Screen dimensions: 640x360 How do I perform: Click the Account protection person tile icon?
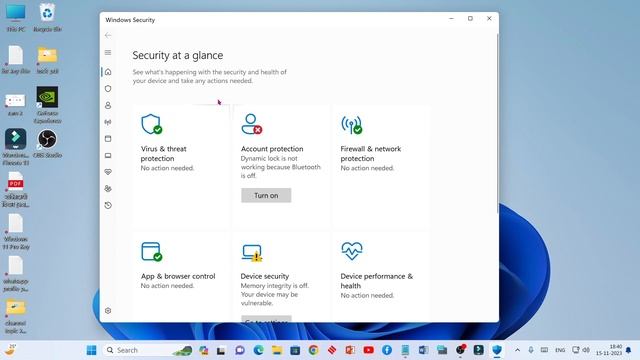pyautogui.click(x=251, y=124)
